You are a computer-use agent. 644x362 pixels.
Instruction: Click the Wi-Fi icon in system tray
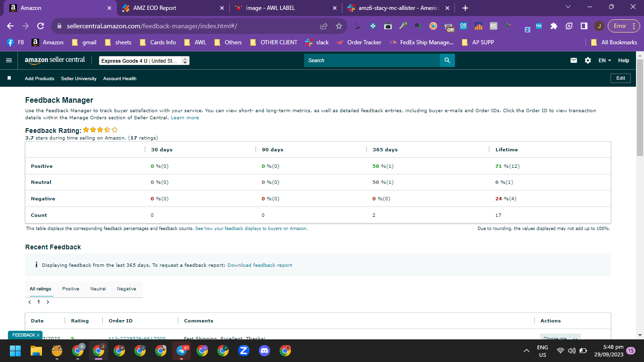tap(561, 351)
